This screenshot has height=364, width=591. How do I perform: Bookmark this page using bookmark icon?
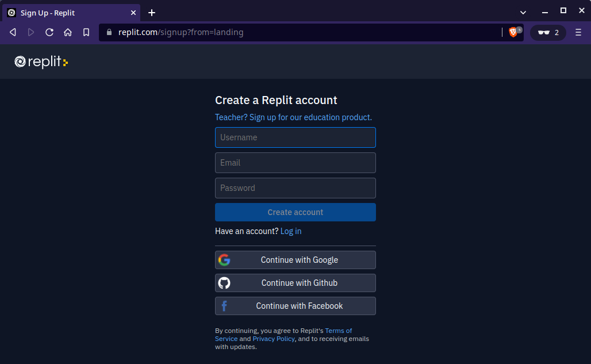point(86,33)
